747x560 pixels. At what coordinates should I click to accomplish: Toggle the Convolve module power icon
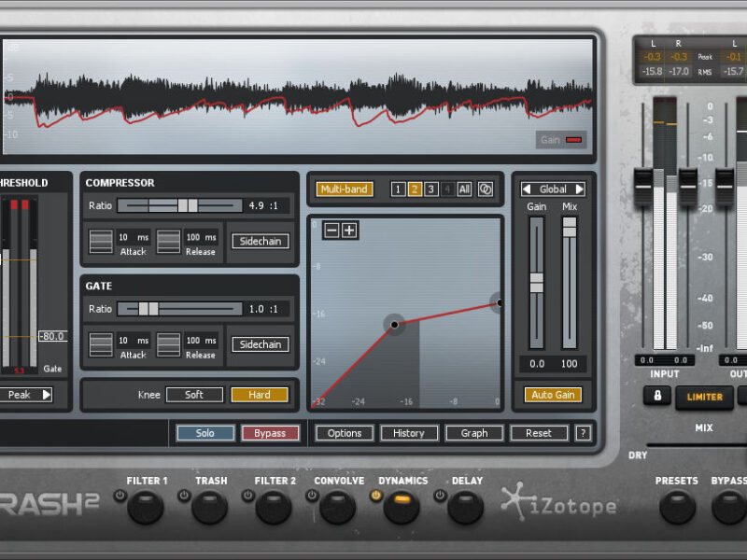click(x=312, y=496)
